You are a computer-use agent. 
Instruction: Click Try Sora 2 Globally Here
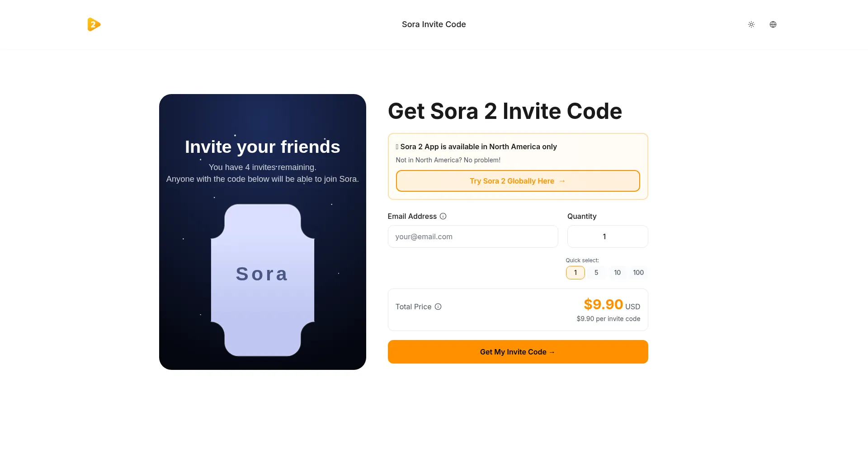(512, 181)
